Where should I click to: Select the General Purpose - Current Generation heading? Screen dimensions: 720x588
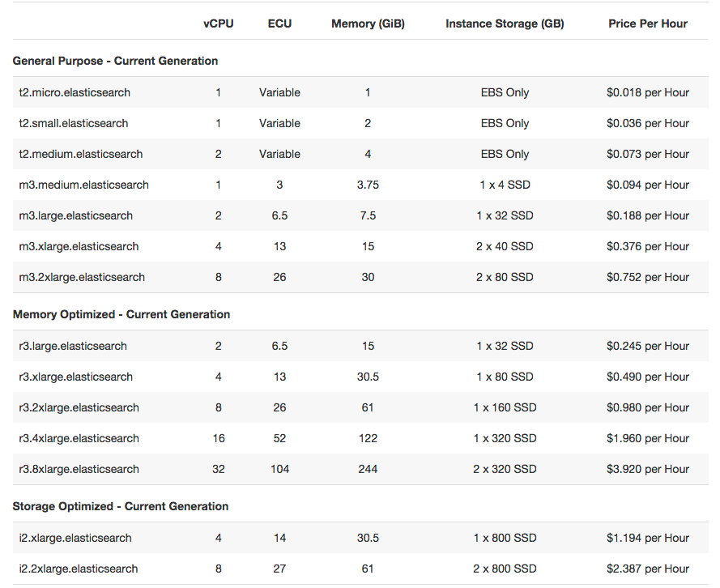tap(115, 61)
